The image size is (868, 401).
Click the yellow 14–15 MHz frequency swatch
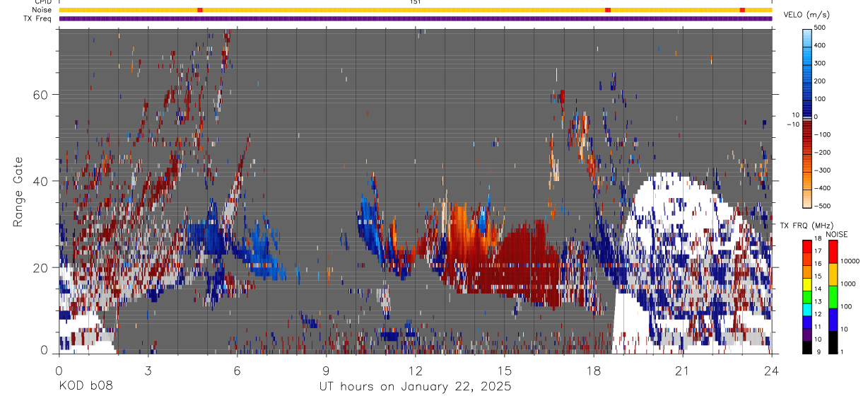[807, 284]
